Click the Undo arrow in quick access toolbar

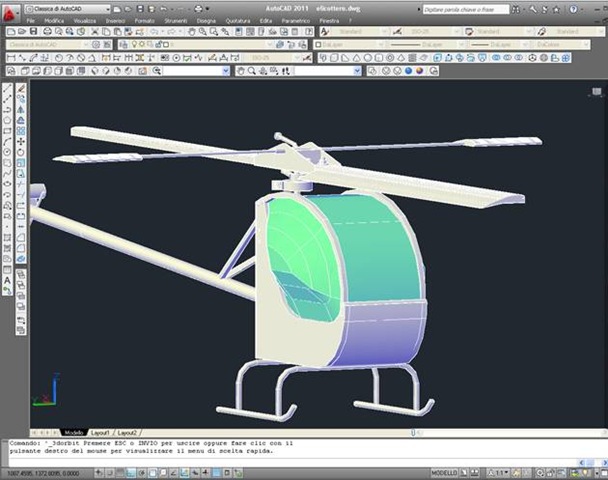click(161, 8)
